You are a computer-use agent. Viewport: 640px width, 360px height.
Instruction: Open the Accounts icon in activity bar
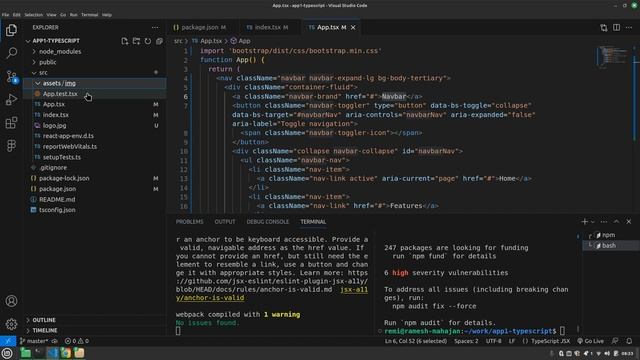pyautogui.click(x=11, y=301)
